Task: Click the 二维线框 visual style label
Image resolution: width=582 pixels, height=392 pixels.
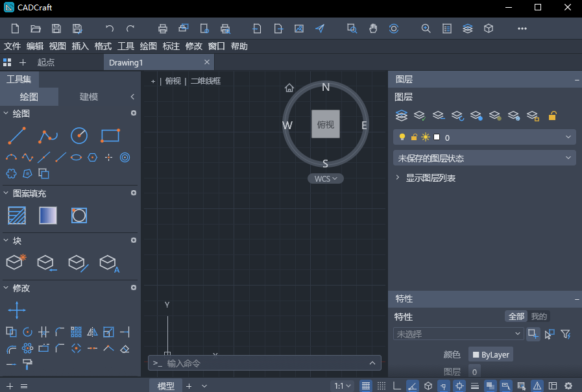Action: coord(206,81)
